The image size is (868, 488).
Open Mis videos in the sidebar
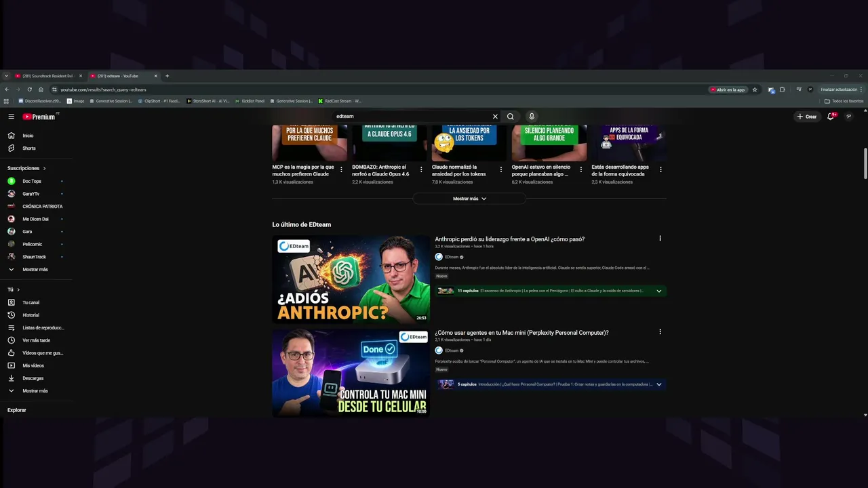click(x=34, y=365)
